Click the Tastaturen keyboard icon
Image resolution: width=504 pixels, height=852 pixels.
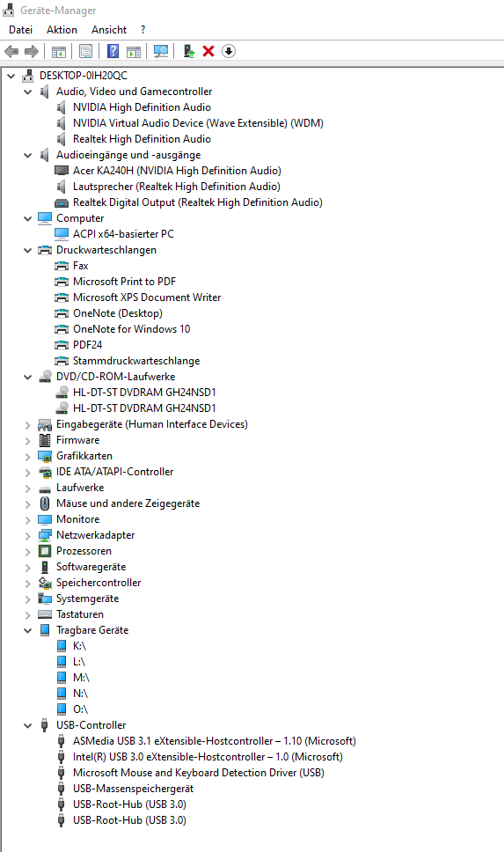click(x=45, y=614)
